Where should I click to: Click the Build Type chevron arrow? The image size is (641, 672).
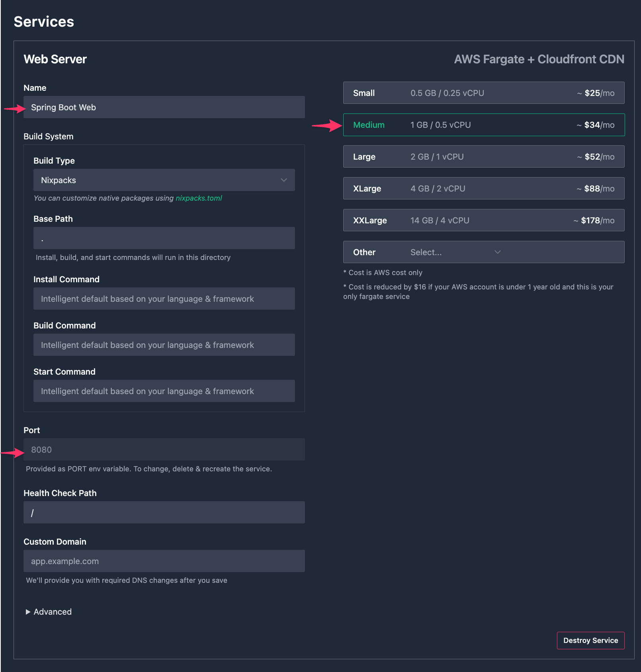click(284, 180)
